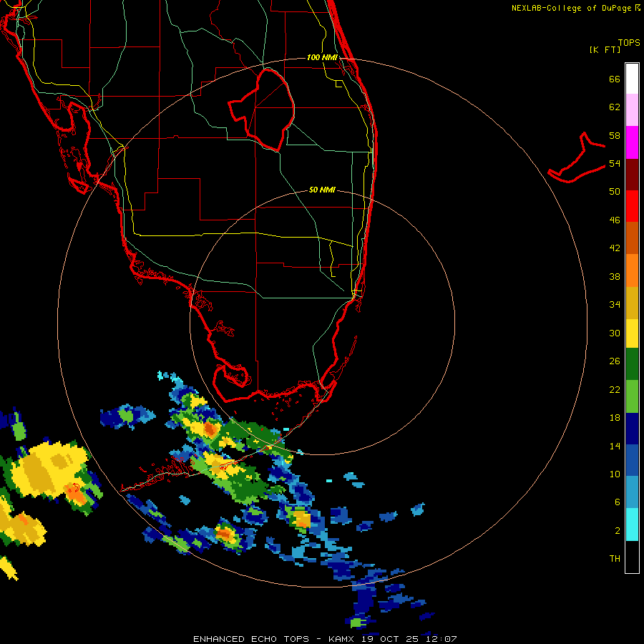Click the 100 NMI range ring label
The image size is (644, 644).
[x=322, y=57]
